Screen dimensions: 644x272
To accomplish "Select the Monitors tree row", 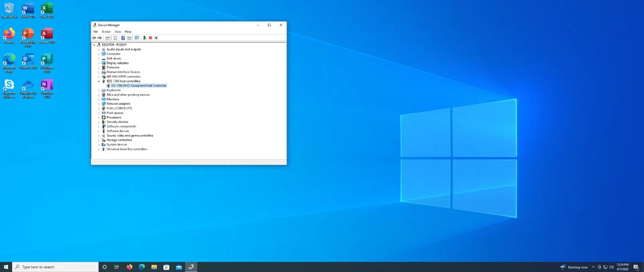I will point(111,99).
